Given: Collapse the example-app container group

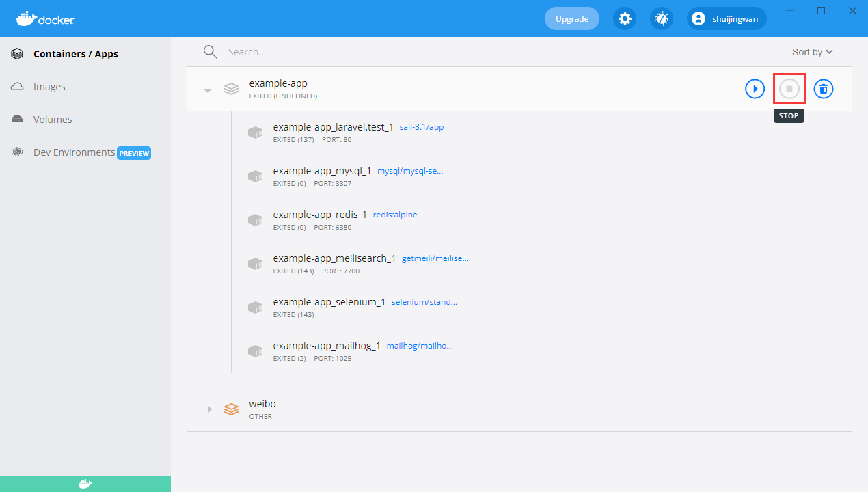Looking at the screenshot, I should click(x=208, y=90).
